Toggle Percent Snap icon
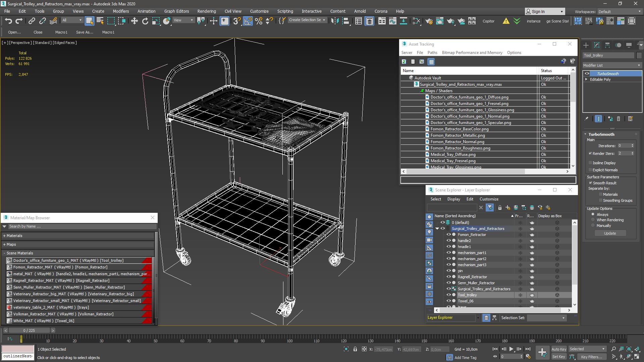The width and height of the screenshot is (644, 362). point(259,21)
